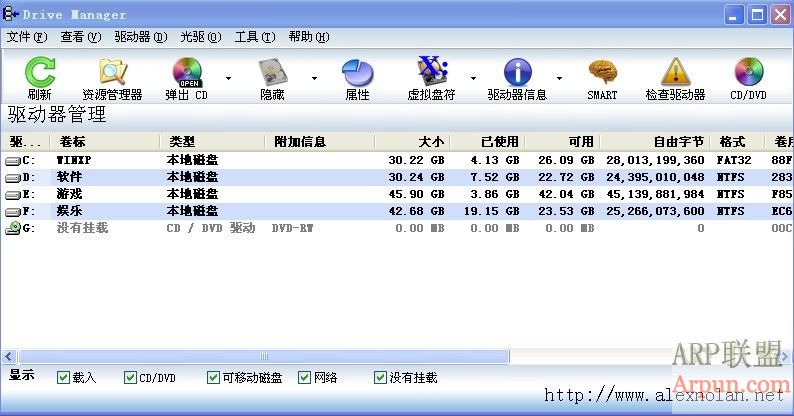Image resolution: width=794 pixels, height=416 pixels.
Task: Click the 19.15 GB used cell
Action: 492,211
